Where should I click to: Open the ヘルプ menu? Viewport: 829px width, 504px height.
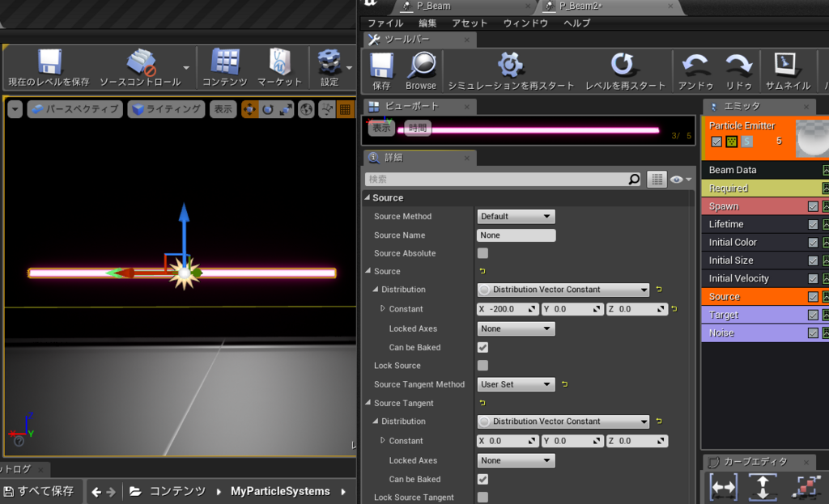[x=576, y=23]
